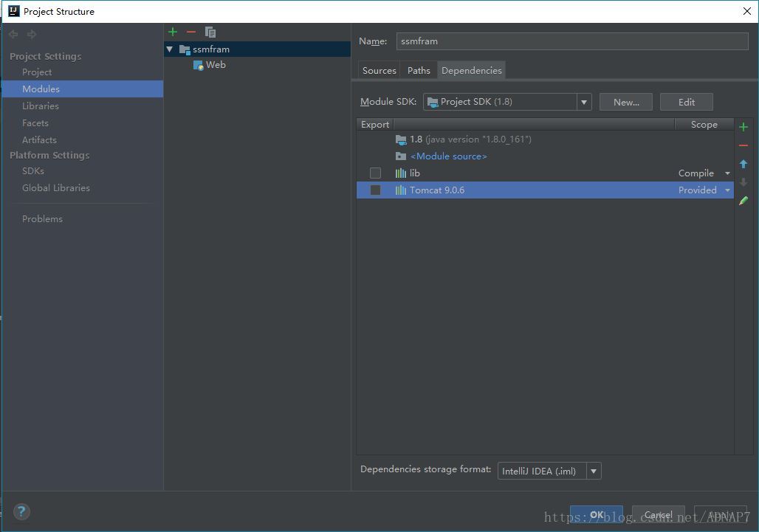This screenshot has height=532, width=759.
Task: Move dependency down with gray arrow
Action: (x=743, y=182)
